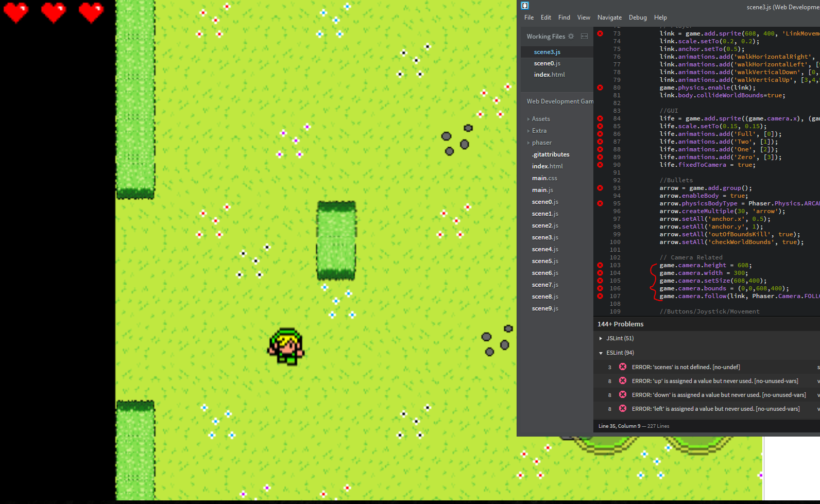This screenshot has height=504, width=820.
Task: Click error icon for 'down' unused variable
Action: click(x=623, y=394)
